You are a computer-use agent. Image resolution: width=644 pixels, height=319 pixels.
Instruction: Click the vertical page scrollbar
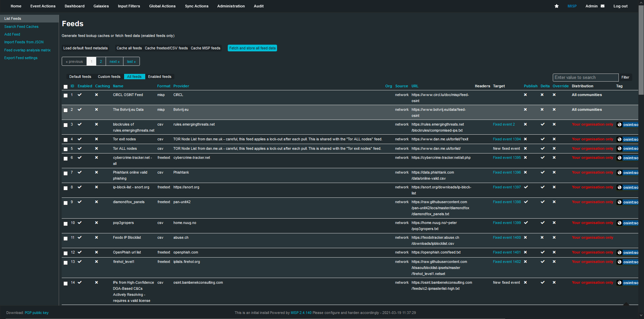tap(641, 50)
